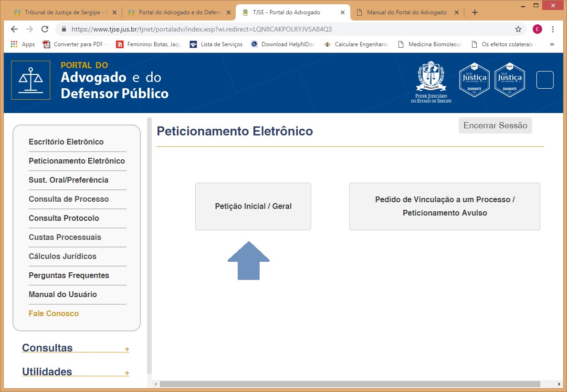Show hidden bookmarks with the overflow chevron
This screenshot has width=567, height=392.
tap(552, 44)
